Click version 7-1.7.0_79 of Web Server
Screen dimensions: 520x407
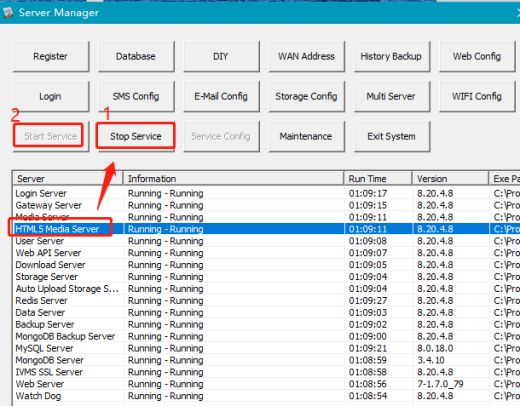(440, 384)
